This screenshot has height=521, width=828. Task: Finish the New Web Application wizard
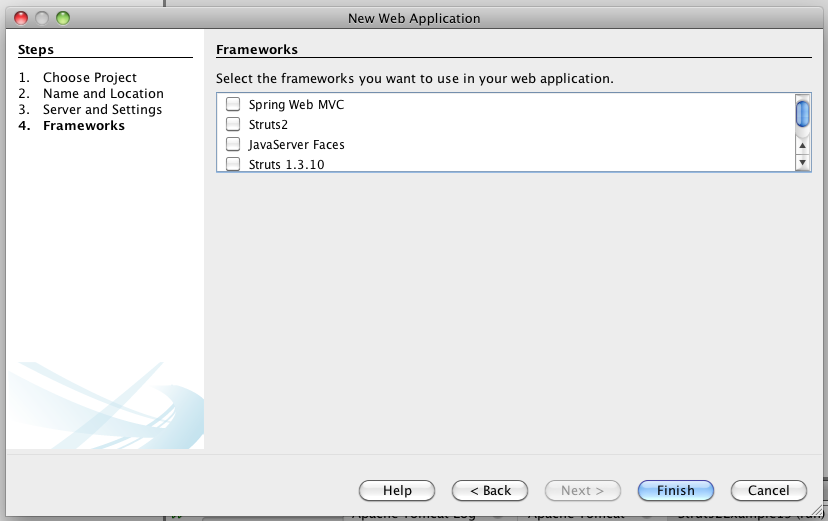pyautogui.click(x=676, y=490)
